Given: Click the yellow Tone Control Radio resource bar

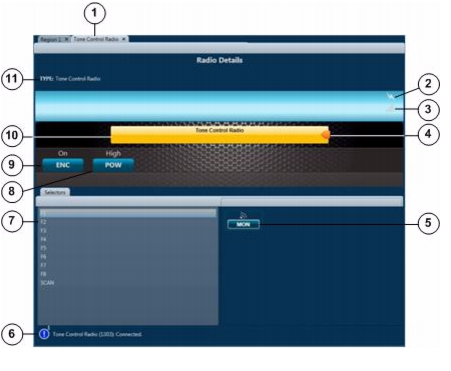Looking at the screenshot, I should click(x=219, y=135).
